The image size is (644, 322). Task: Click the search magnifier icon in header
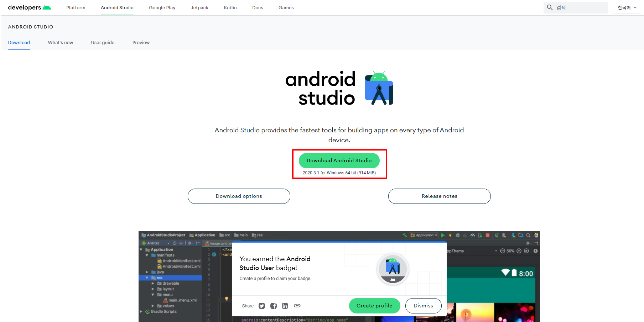[x=550, y=7]
